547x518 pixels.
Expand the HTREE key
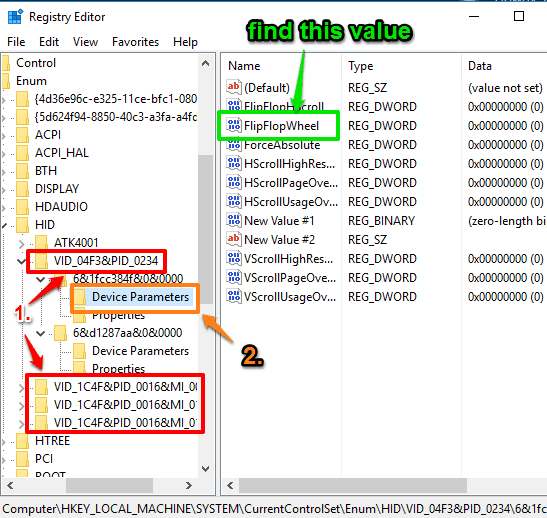point(4,442)
